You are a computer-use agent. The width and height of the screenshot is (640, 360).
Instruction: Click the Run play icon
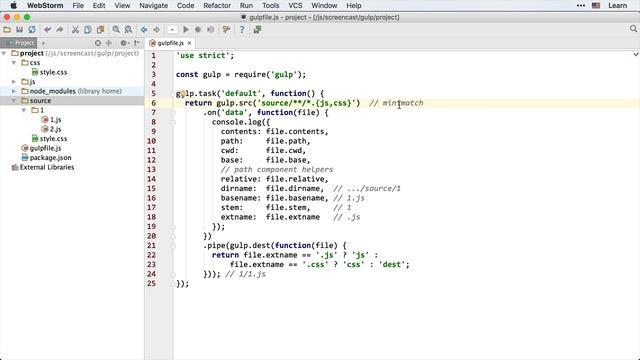tap(186, 29)
